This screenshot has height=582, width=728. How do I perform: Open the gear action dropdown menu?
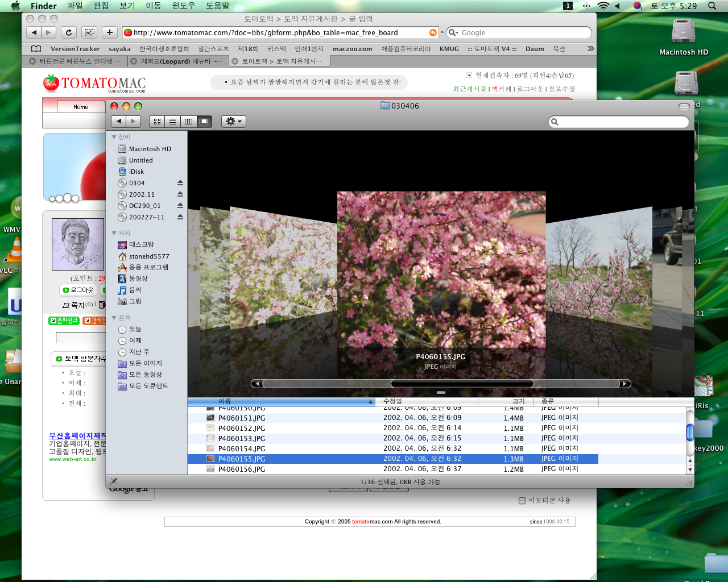(234, 121)
